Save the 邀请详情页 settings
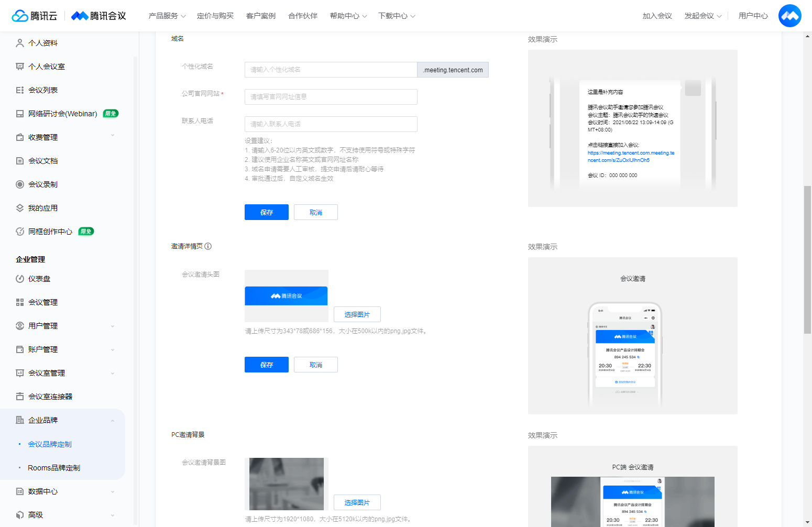 tap(267, 365)
